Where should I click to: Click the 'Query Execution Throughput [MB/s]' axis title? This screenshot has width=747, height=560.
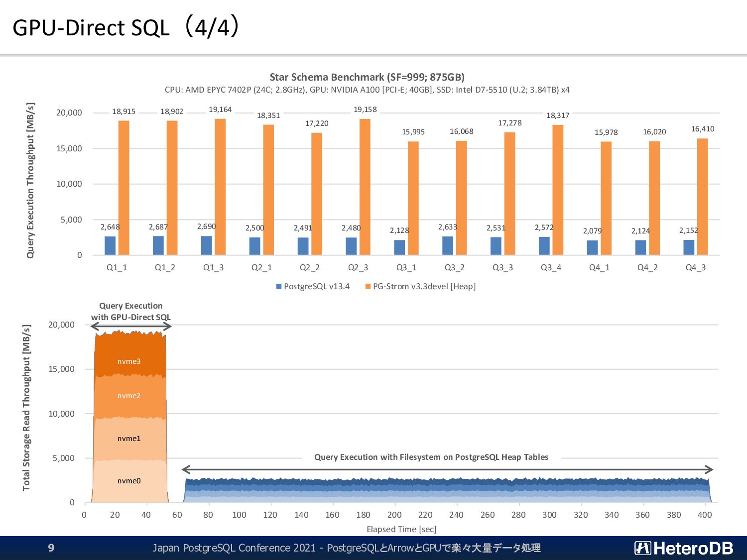point(31,181)
